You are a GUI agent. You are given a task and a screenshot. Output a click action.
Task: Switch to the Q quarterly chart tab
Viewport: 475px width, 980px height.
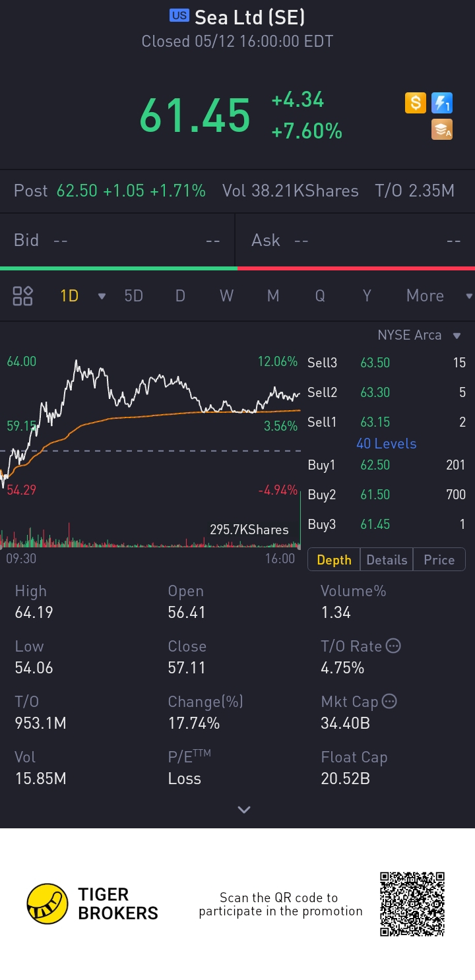point(320,295)
